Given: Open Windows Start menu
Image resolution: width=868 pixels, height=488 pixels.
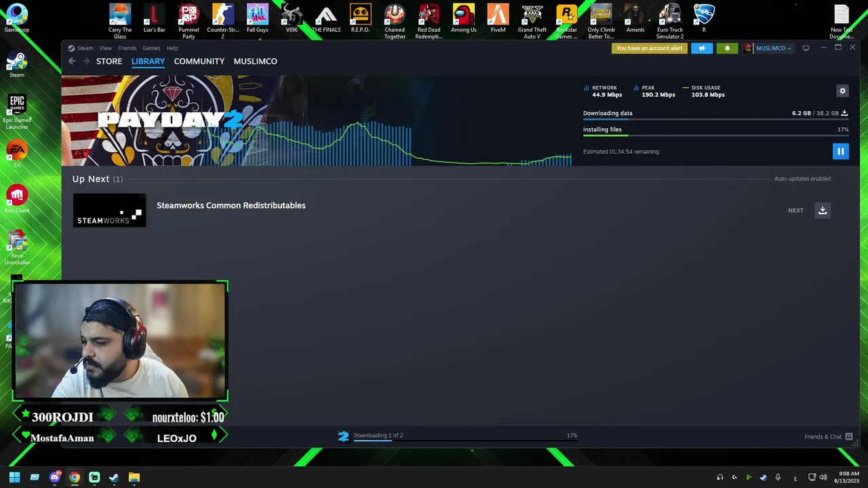Looking at the screenshot, I should point(14,477).
